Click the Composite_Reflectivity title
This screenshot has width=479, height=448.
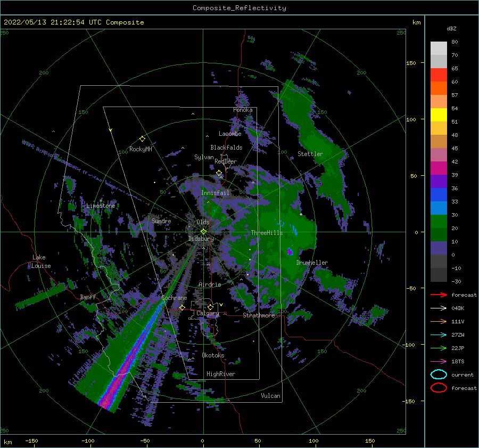click(x=239, y=8)
